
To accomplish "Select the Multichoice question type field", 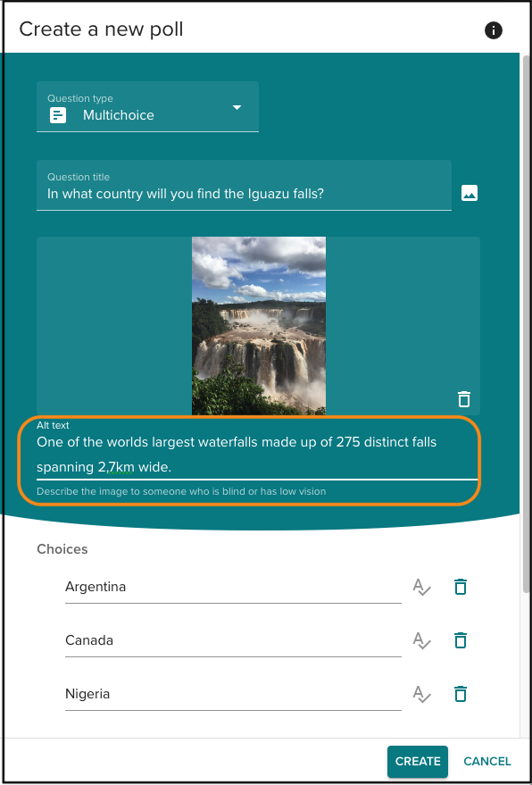I will click(147, 106).
